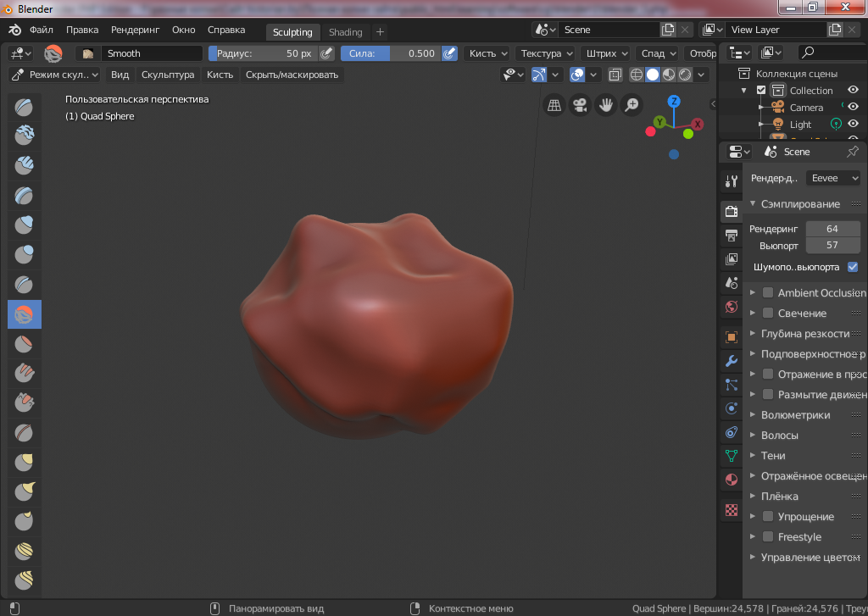Enable the Ambient Occlusion checkbox
The width and height of the screenshot is (868, 616).
(768, 293)
